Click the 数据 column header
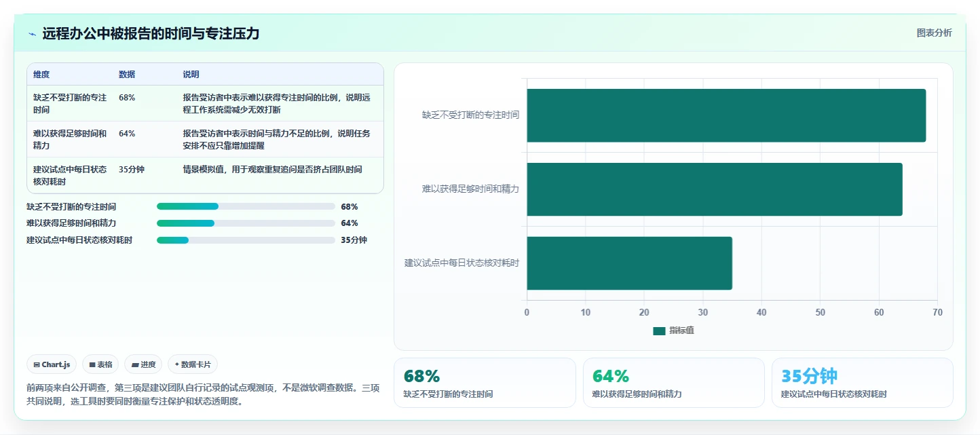Screen dimensions: 980x435 tap(127, 75)
